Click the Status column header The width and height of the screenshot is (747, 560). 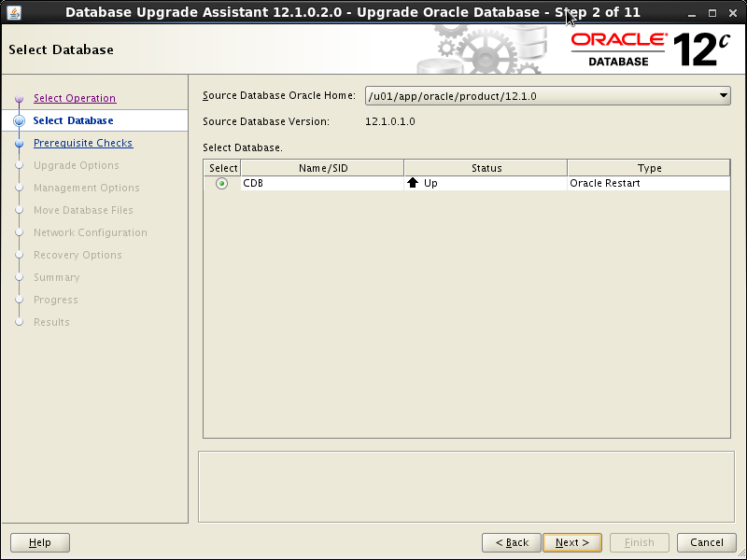485,167
